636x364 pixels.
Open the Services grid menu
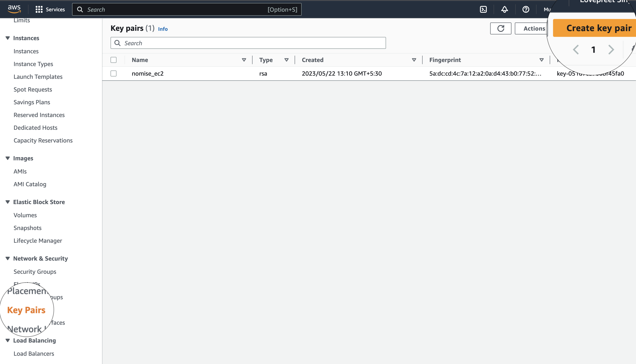(39, 9)
